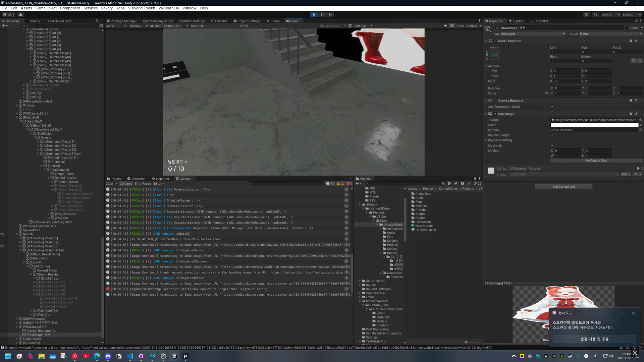Open the GameObject menu

pos(46,8)
